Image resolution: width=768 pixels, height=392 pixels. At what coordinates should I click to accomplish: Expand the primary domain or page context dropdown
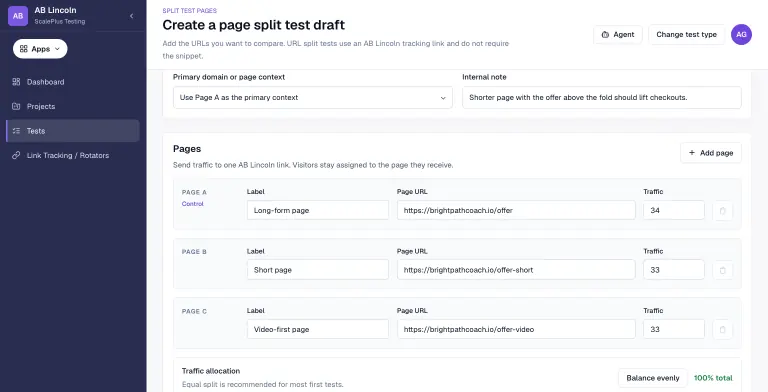[x=312, y=98]
